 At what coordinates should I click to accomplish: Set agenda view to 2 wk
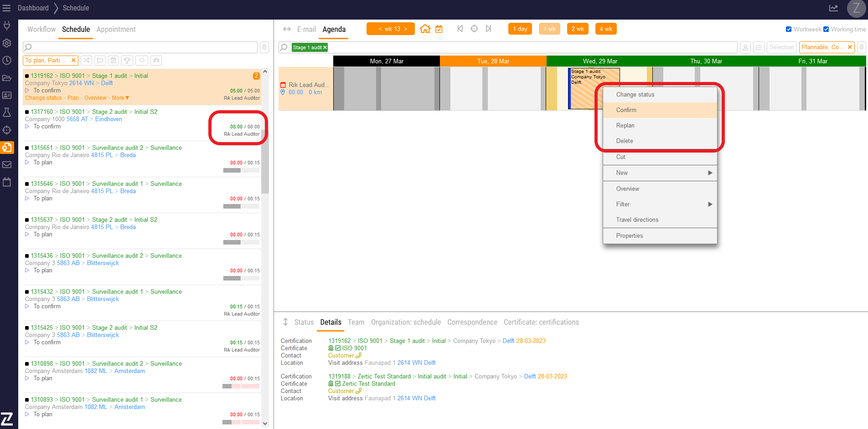[x=578, y=29]
